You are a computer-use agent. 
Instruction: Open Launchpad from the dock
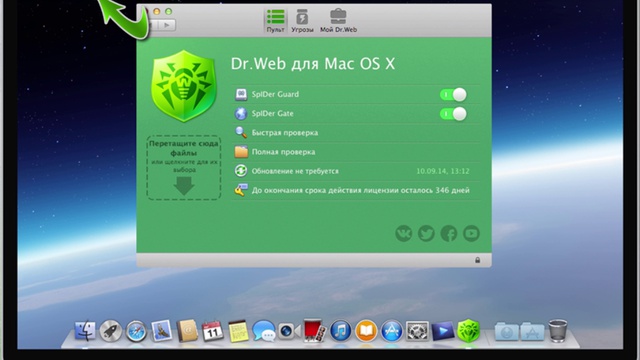[111, 331]
